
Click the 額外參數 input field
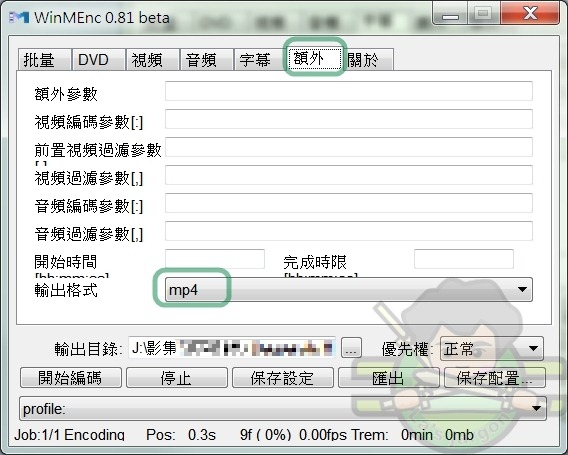(349, 91)
